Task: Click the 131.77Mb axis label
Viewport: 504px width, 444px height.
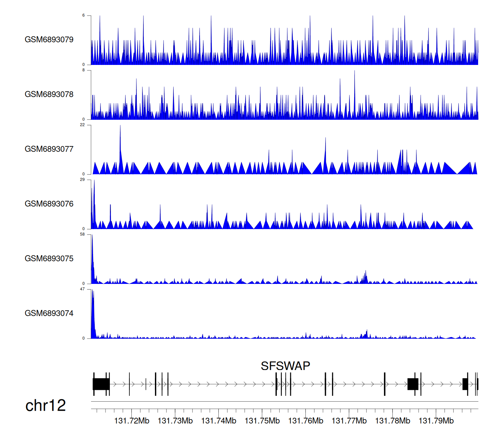Action: [x=349, y=421]
